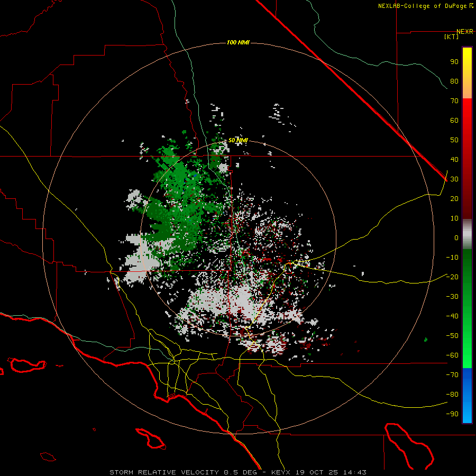Click the KEYX station identifier in footer
Image resolution: width=476 pixels, height=476 pixels.
[281, 472]
